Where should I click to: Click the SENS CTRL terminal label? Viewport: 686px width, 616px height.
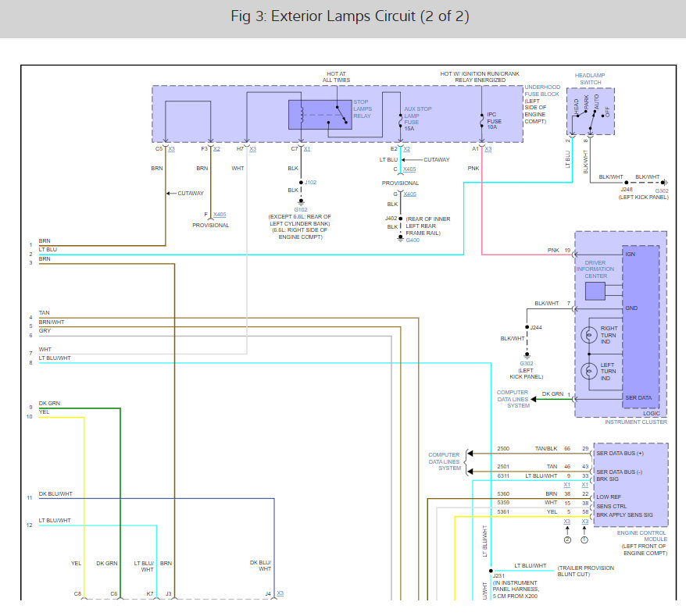pos(611,506)
